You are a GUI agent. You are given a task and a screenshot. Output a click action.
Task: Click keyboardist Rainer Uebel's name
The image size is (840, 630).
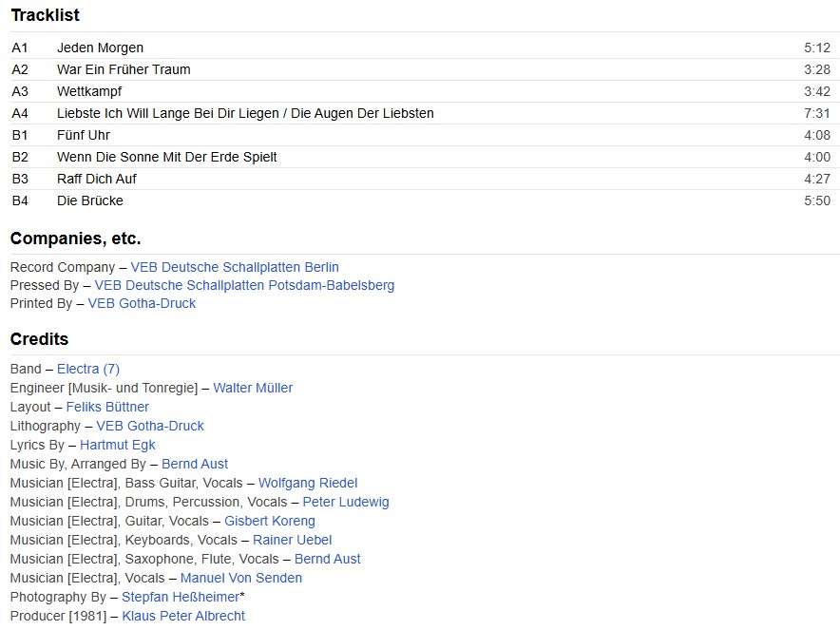coord(293,540)
